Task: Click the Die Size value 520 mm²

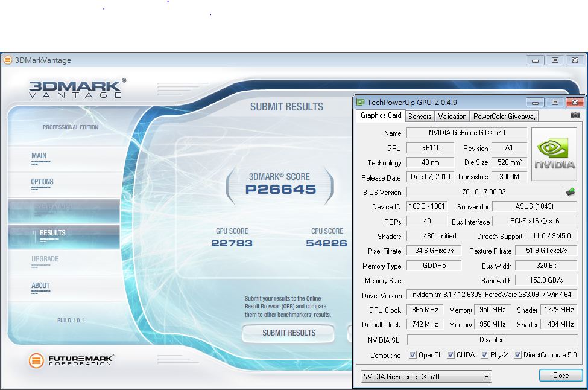Action: click(x=509, y=162)
